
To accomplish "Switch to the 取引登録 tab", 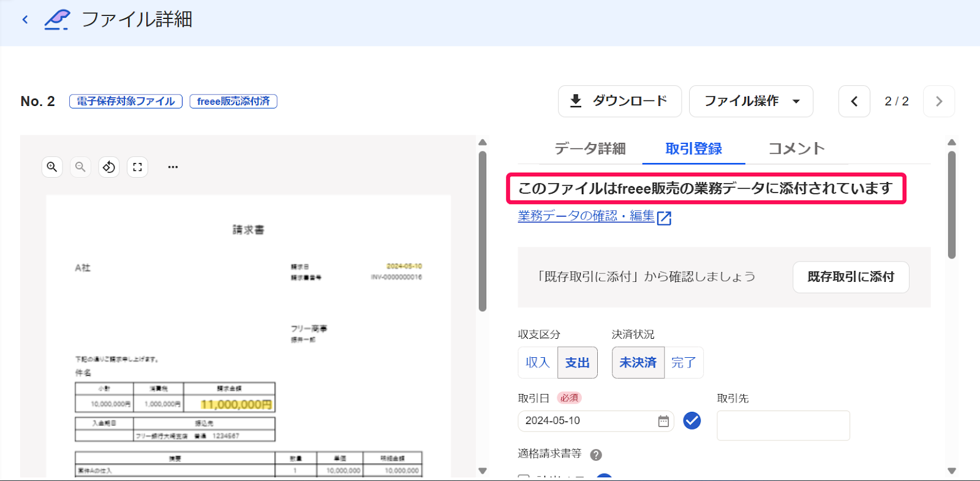I will click(693, 149).
